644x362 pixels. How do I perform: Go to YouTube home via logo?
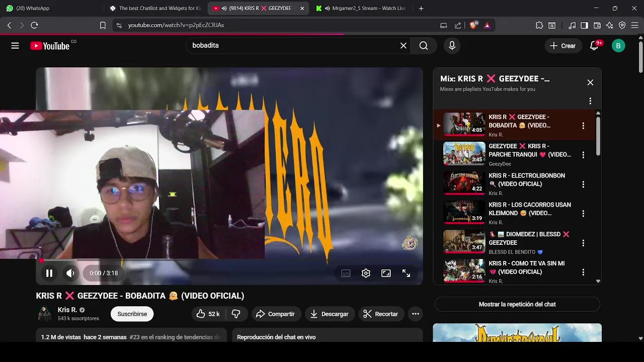50,46
